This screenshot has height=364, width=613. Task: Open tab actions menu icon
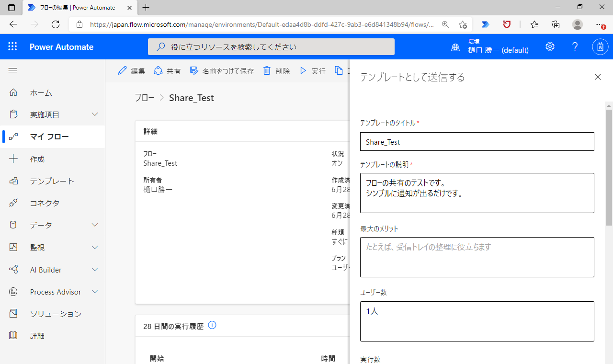[11, 7]
